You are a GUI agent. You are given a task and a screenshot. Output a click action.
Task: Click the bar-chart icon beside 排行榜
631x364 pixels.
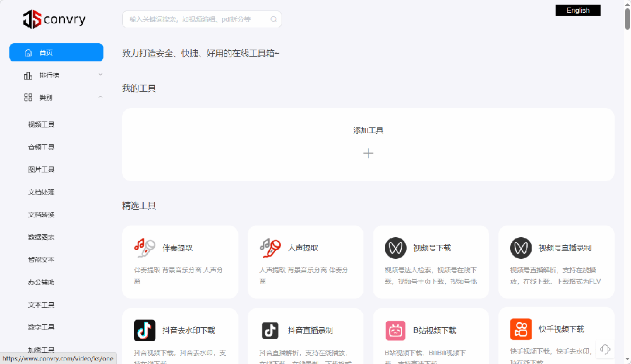pyautogui.click(x=28, y=75)
